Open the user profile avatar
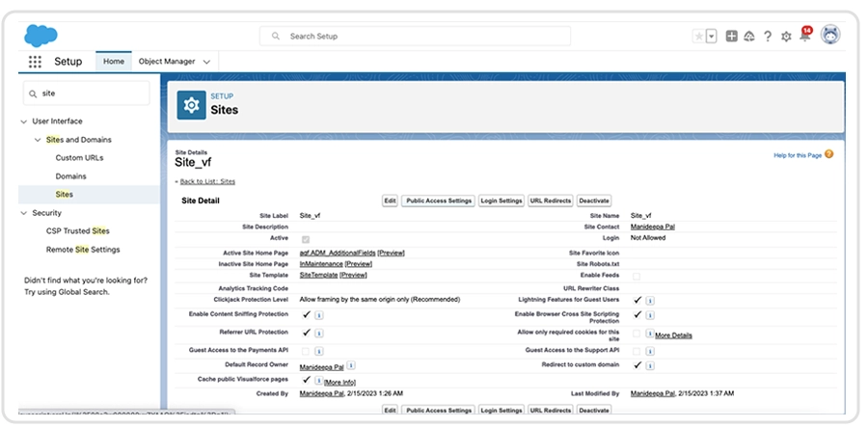The image size is (868, 428). [x=830, y=36]
